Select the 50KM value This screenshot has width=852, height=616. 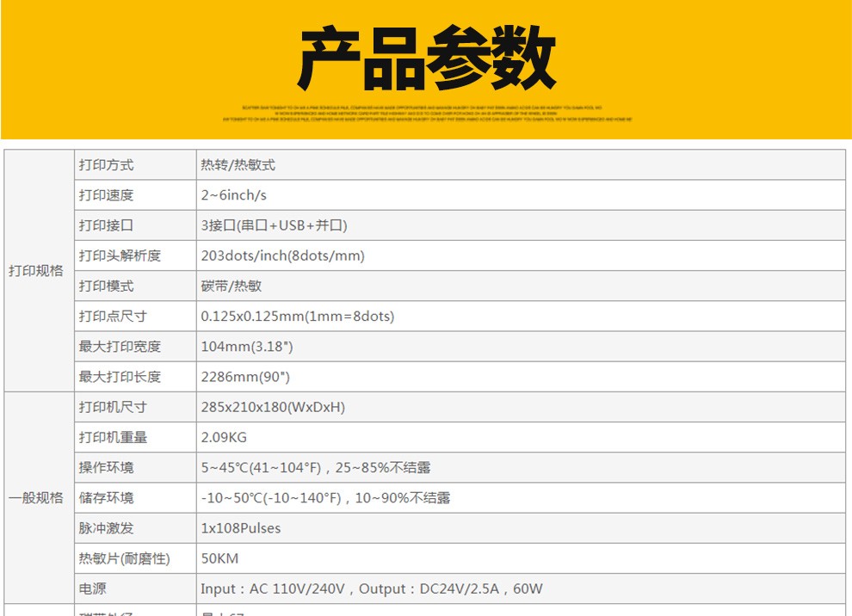219,558
